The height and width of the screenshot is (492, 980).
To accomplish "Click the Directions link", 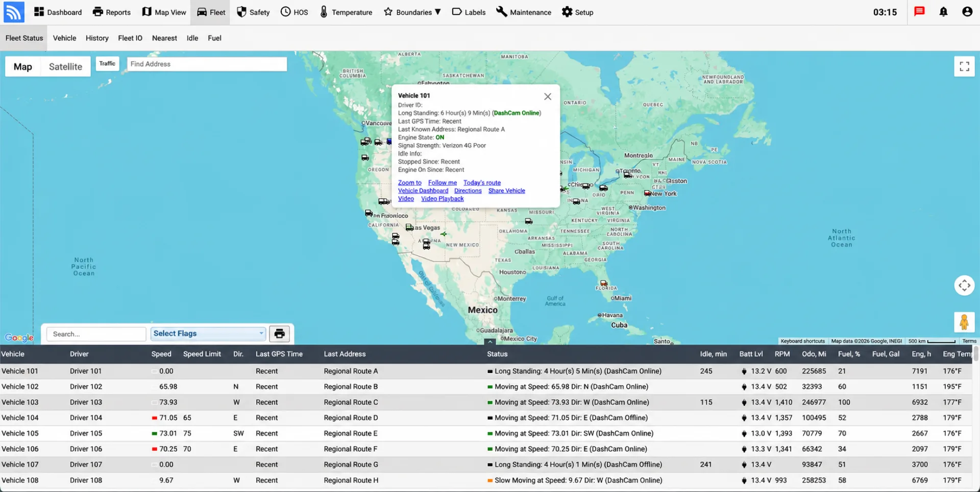I will pos(468,191).
